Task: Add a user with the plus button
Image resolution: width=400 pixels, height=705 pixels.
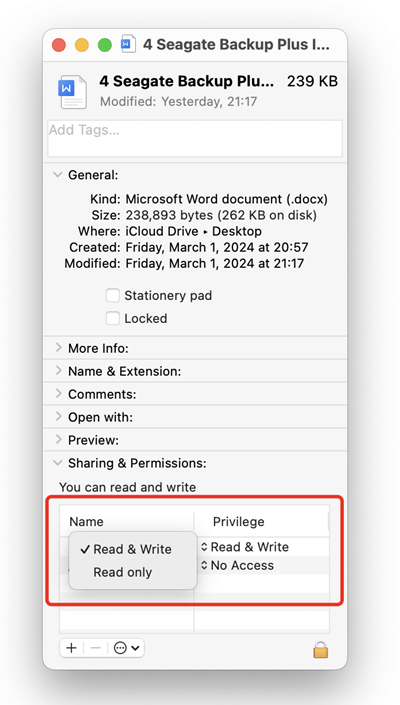Action: pyautogui.click(x=71, y=648)
